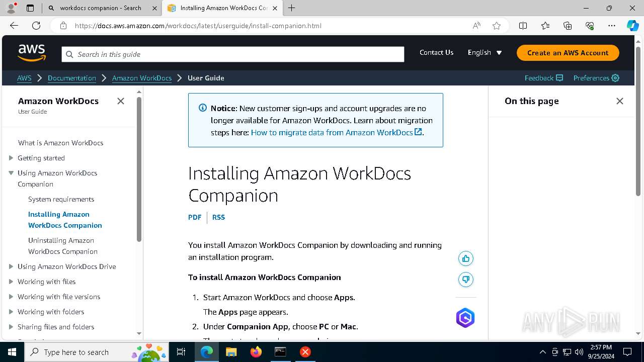Expand Getting started section
Image resolution: width=644 pixels, height=362 pixels.
click(11, 158)
